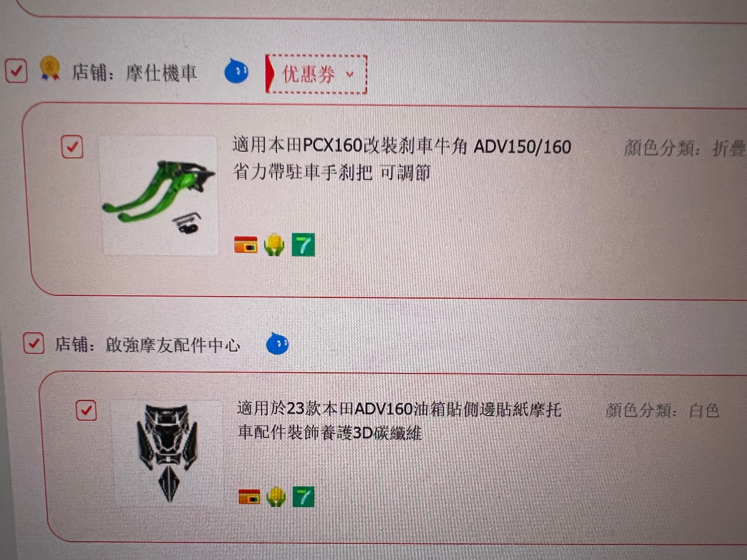Click green 7-day return icon under ADV160 sticker item

click(x=303, y=496)
